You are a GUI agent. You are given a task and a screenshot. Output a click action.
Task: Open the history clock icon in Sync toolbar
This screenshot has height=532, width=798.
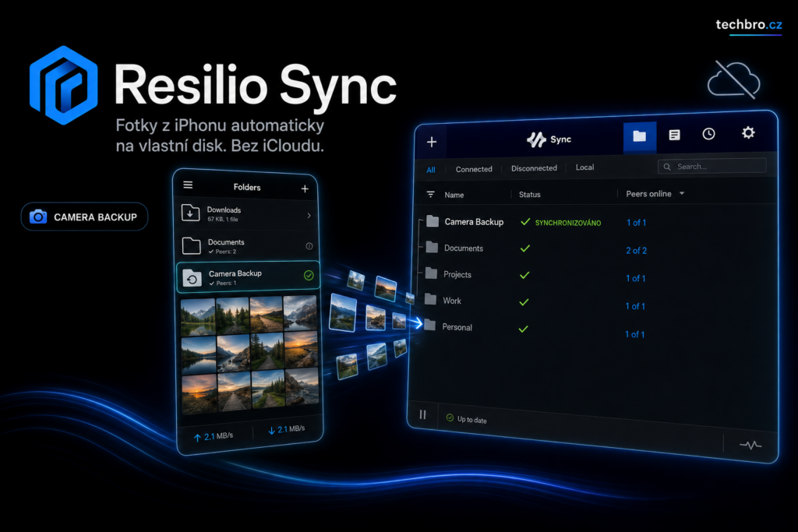pos(708,134)
